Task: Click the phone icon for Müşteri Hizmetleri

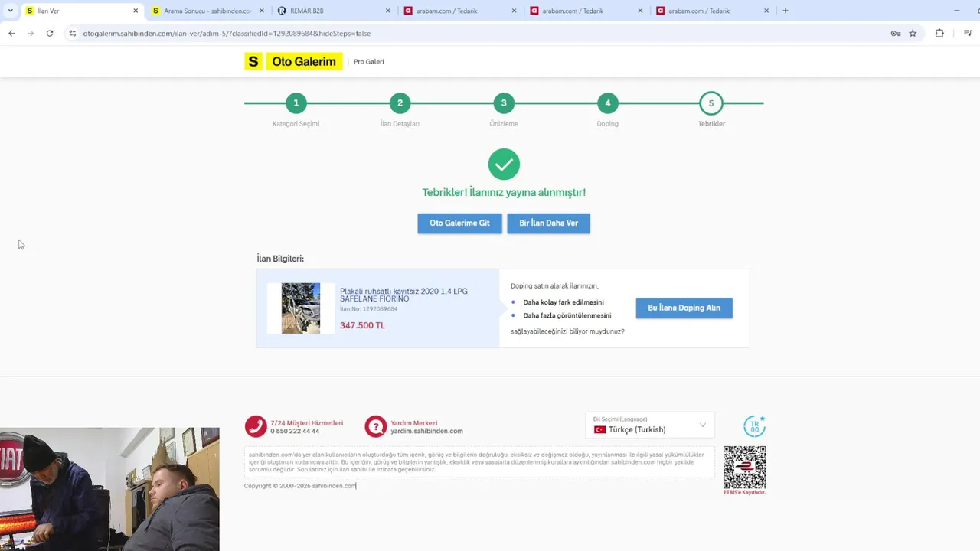Action: [256, 426]
